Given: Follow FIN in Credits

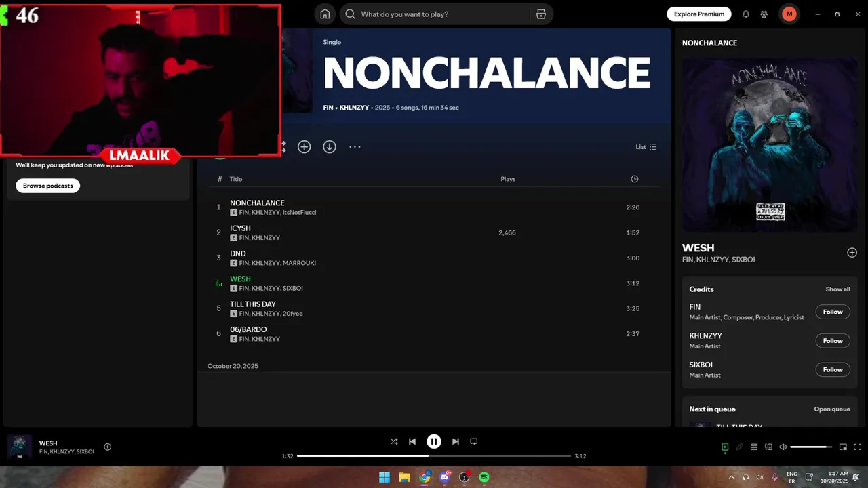Looking at the screenshot, I should pyautogui.click(x=833, y=312).
